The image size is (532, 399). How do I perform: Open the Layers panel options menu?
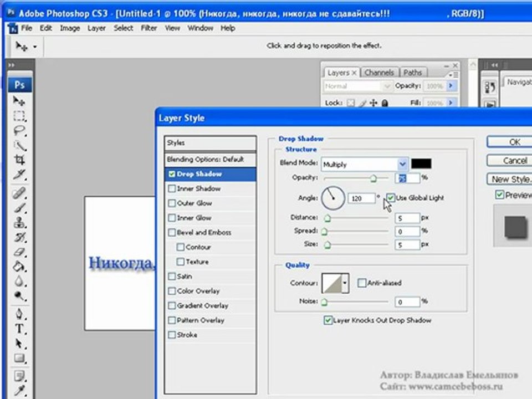click(453, 75)
